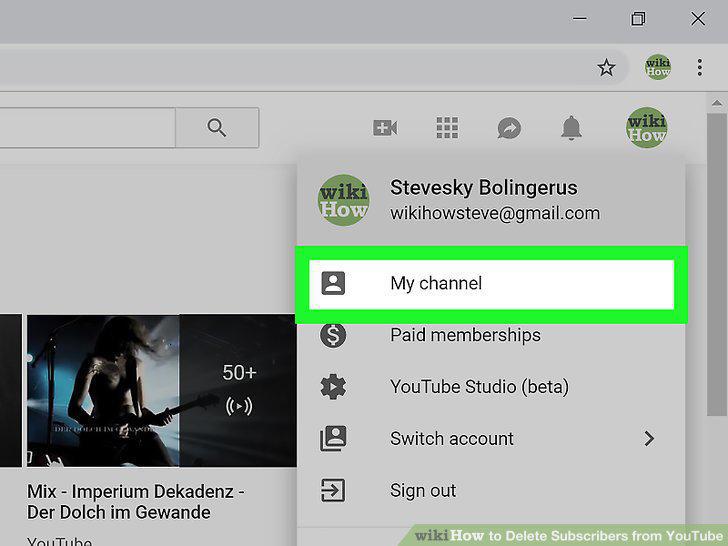728x546 pixels.
Task: Choose Switch account menu entry
Action: tap(491, 438)
